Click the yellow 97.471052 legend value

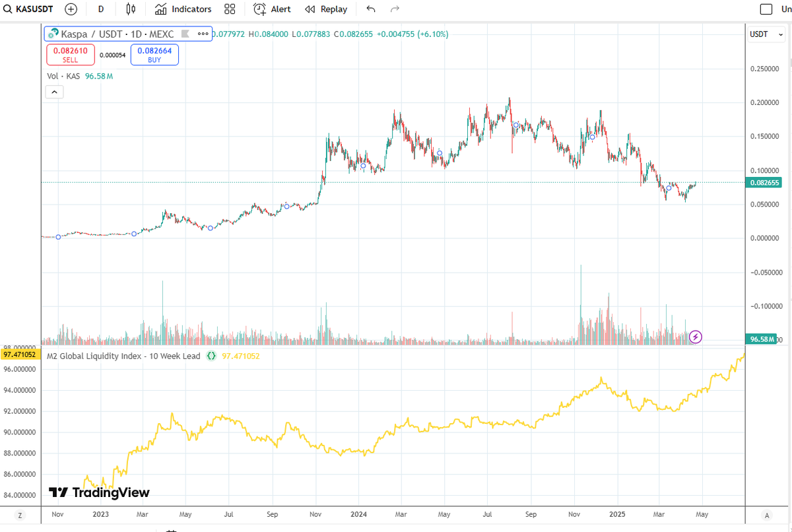coord(241,356)
